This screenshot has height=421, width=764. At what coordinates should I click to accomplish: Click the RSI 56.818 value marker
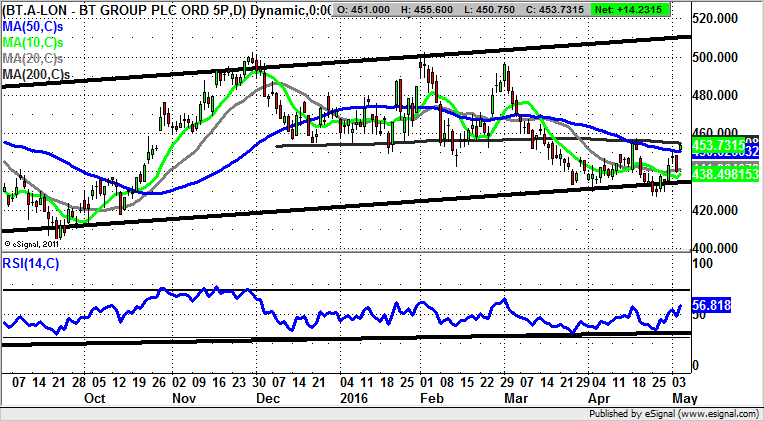(716, 309)
